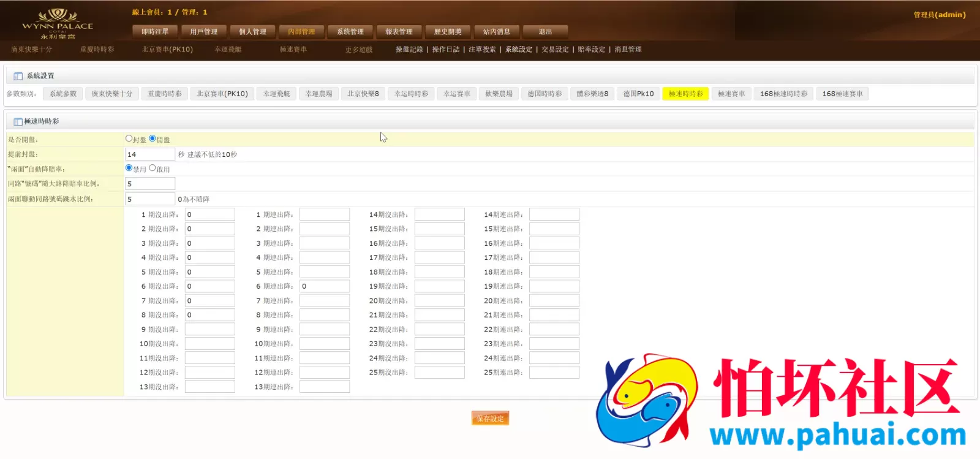Switch to the 歡樂農場 category tab
This screenshot has width=980, height=459.
pos(499,94)
